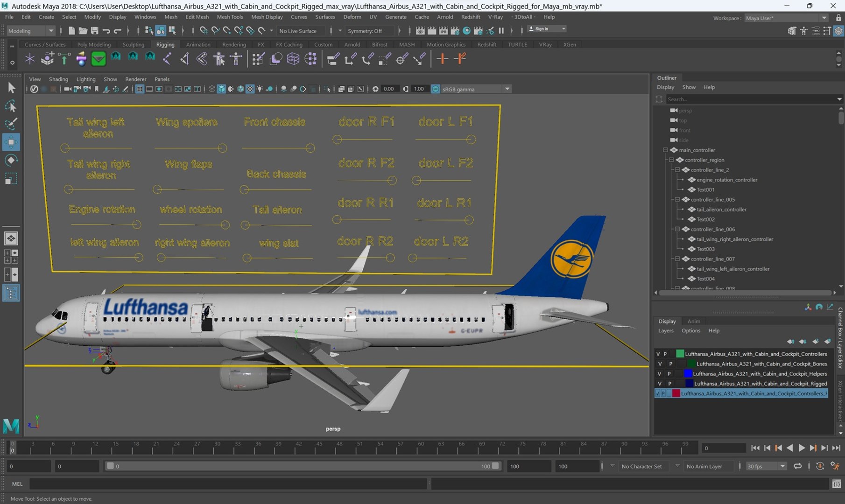Click the lock icon beside Workspace
This screenshot has width=845, height=504.
(x=838, y=18)
